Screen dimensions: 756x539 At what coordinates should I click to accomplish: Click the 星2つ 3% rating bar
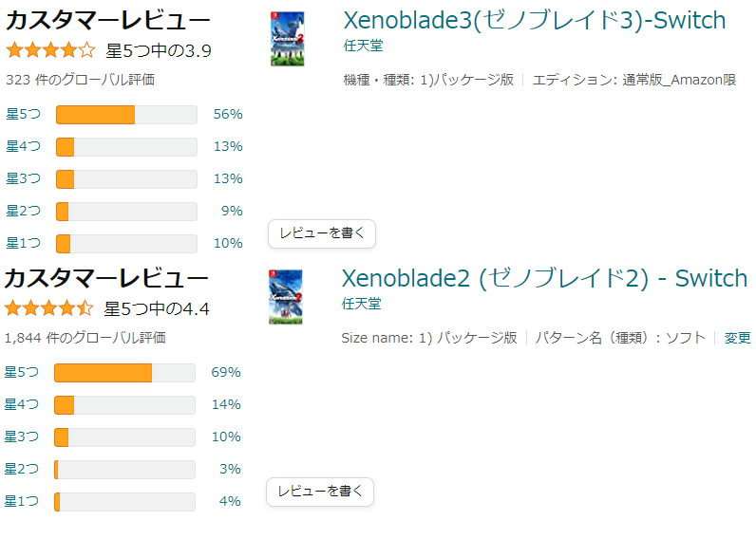tap(124, 469)
